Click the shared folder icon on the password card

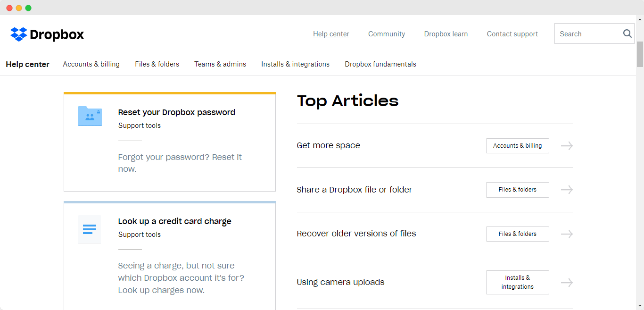90,116
